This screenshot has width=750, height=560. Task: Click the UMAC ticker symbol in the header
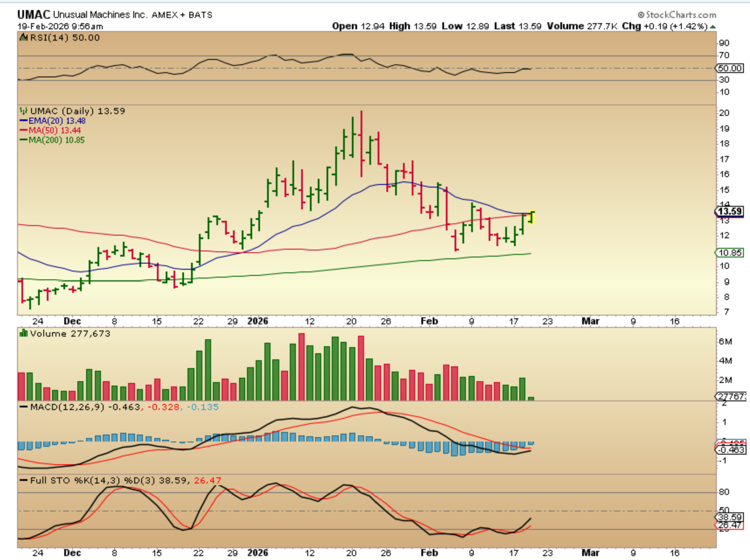tap(34, 15)
